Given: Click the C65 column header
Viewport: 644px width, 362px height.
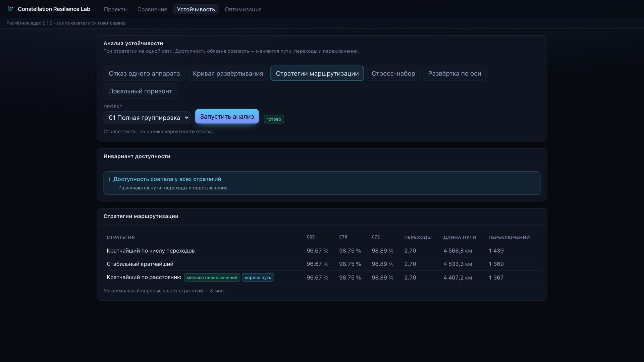Looking at the screenshot, I should click(x=311, y=237).
